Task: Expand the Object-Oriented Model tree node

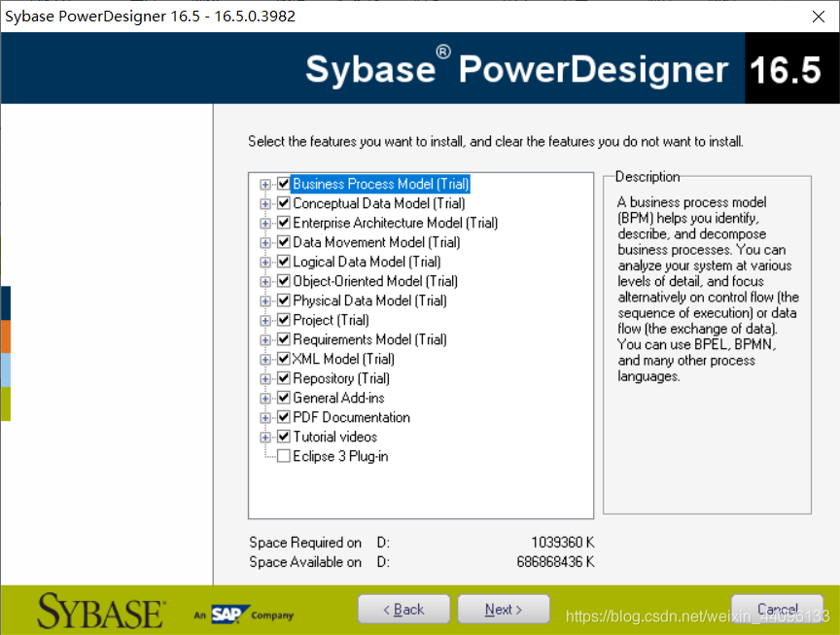Action: point(266,281)
